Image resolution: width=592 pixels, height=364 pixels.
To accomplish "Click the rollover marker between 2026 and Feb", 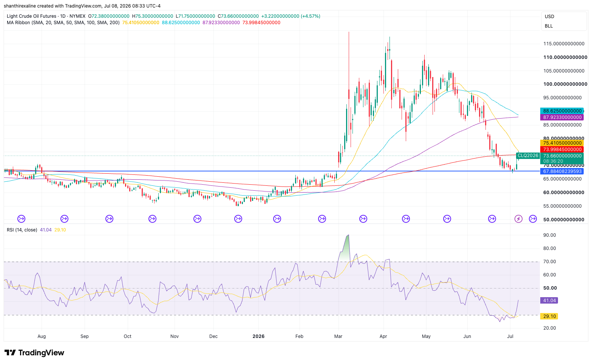I will 277,219.
